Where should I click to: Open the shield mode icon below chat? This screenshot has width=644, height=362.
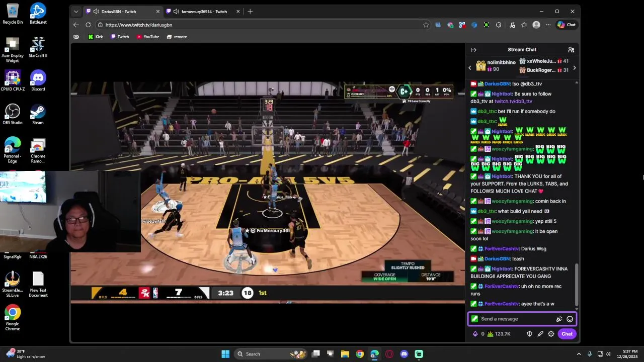click(x=529, y=334)
